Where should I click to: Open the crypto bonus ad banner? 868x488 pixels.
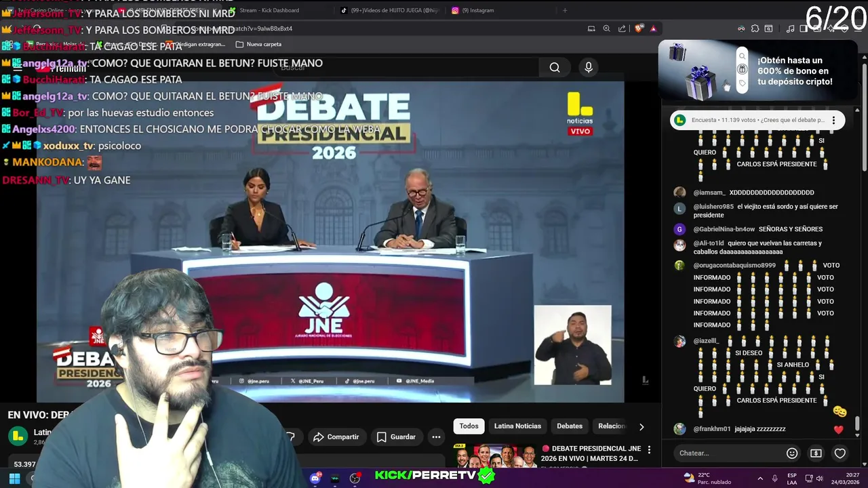click(757, 70)
